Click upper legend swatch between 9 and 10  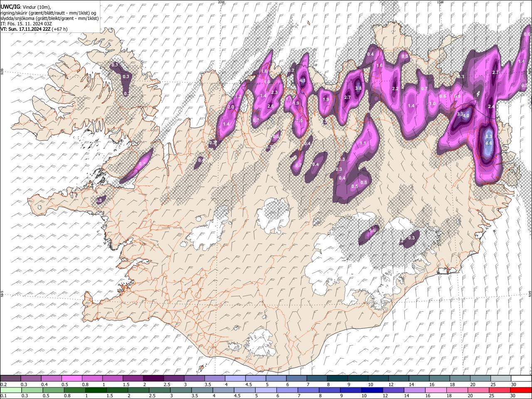pos(358,378)
